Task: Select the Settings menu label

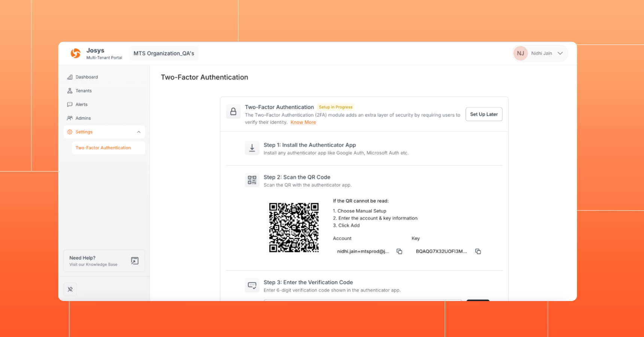Action: click(x=84, y=132)
